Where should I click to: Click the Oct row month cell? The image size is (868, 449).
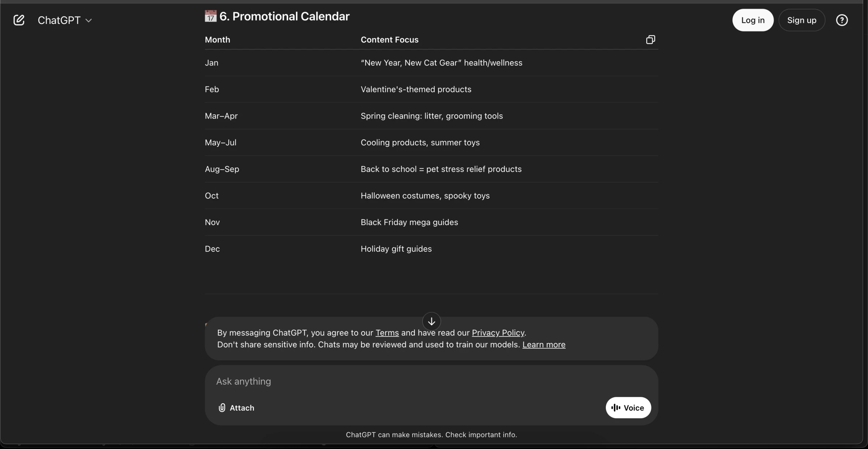pyautogui.click(x=212, y=196)
